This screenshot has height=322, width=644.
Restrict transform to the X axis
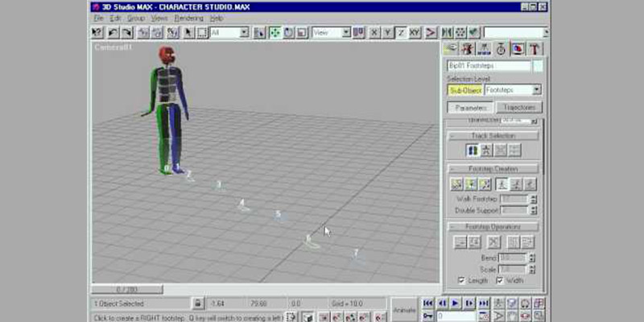[x=374, y=32]
